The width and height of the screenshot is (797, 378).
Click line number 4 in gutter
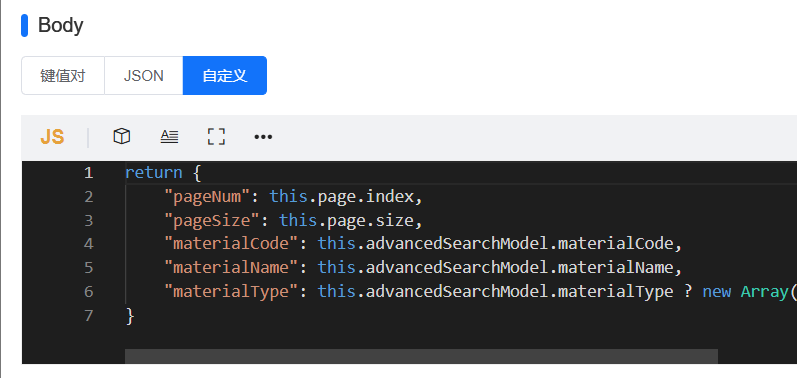(x=88, y=244)
